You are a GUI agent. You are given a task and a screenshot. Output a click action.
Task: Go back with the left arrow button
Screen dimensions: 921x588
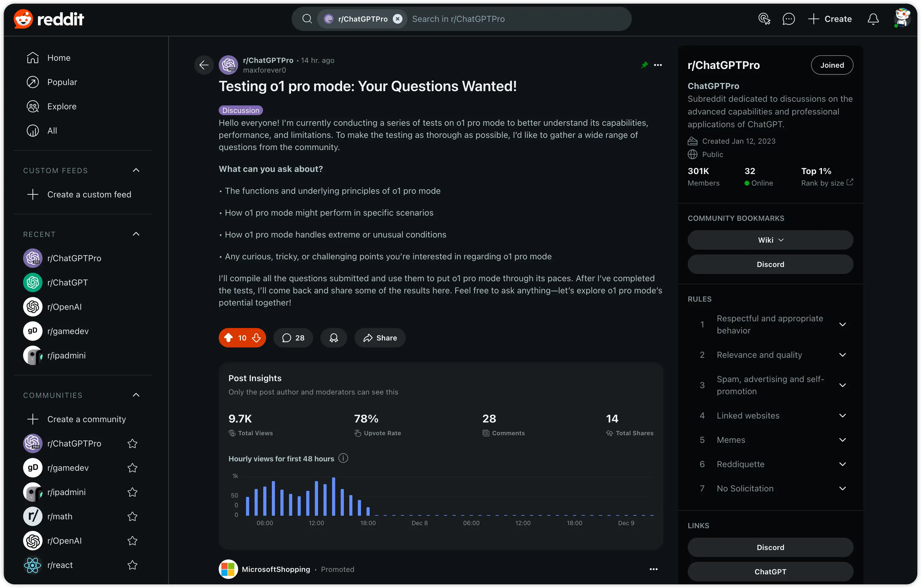(x=204, y=65)
